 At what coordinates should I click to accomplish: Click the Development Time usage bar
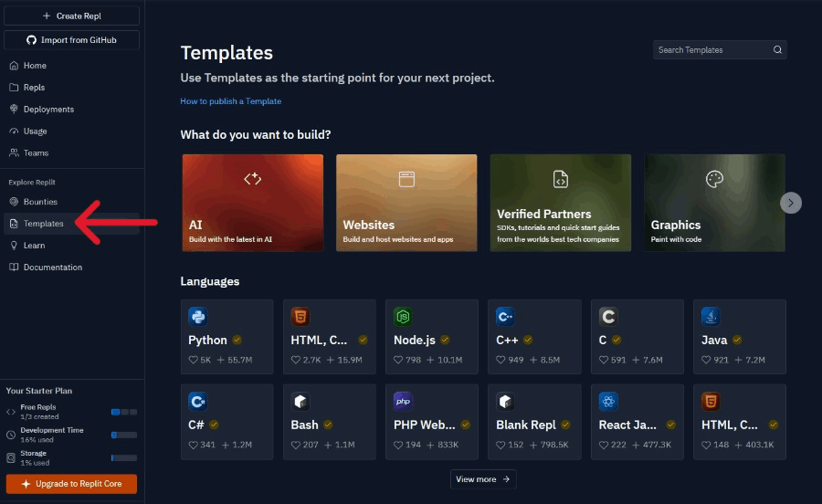[123, 435]
